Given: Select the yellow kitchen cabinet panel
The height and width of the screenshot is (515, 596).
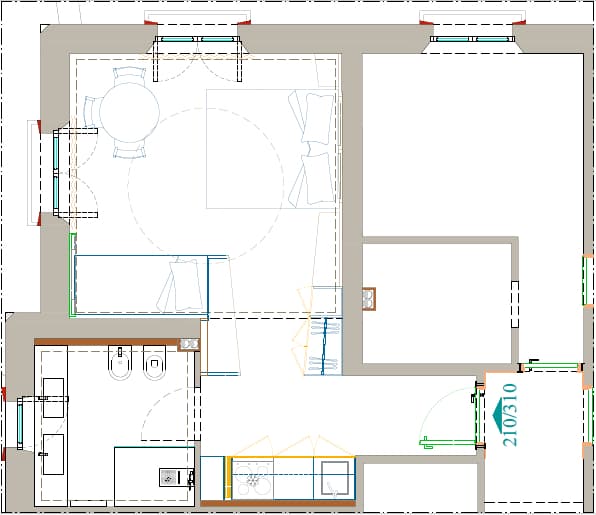Looking at the screenshot, I should [228, 478].
